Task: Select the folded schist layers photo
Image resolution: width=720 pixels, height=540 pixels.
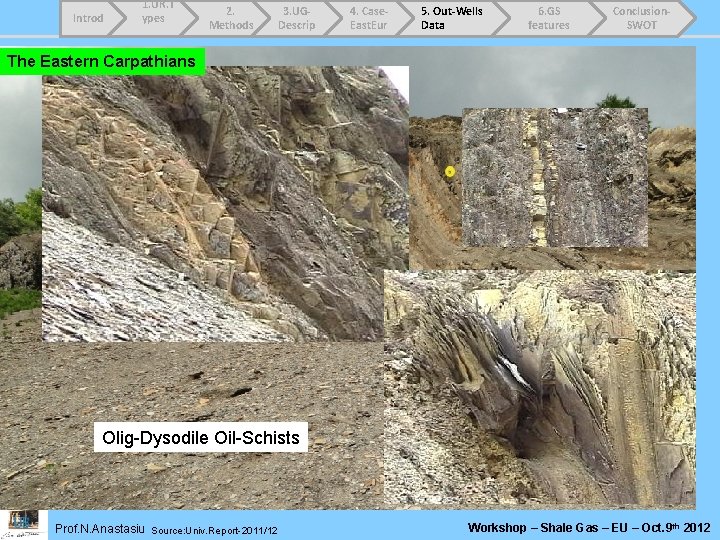Action: (x=540, y=389)
